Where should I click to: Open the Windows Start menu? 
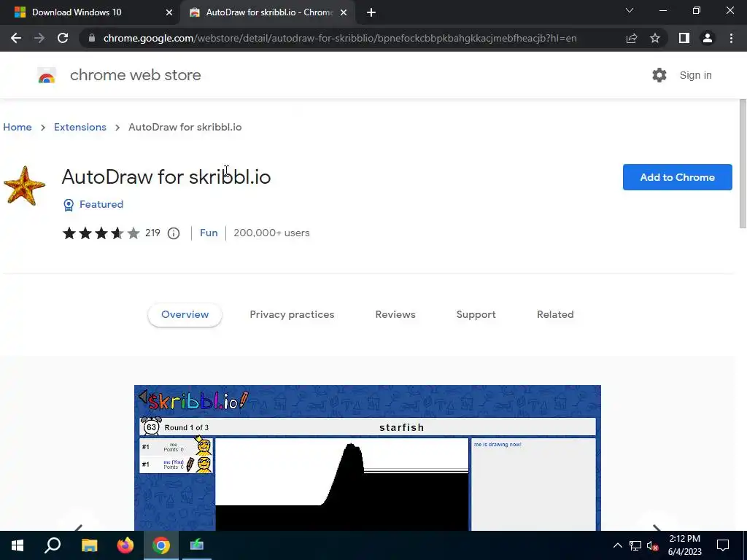coord(18,545)
